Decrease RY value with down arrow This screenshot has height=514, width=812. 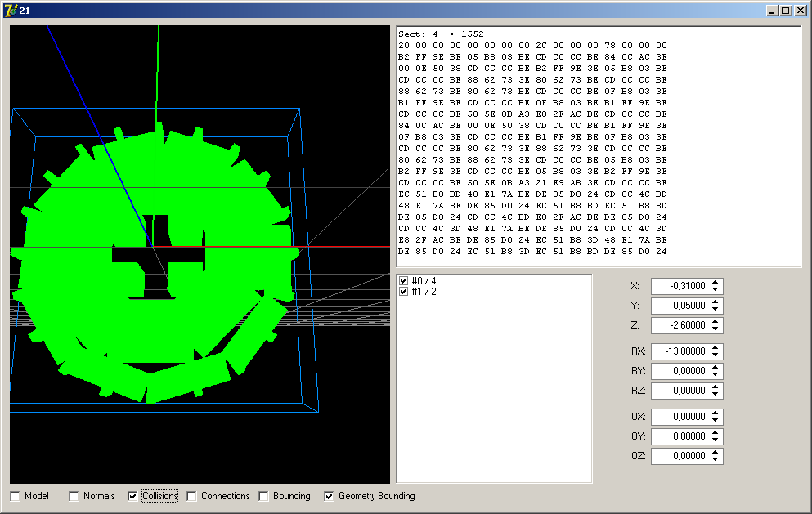click(x=716, y=374)
